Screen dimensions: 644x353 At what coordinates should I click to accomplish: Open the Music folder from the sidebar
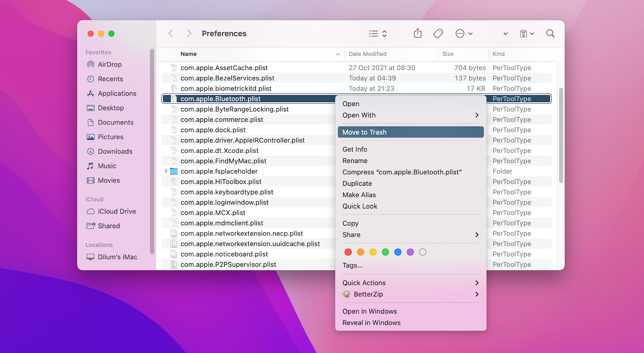point(109,166)
